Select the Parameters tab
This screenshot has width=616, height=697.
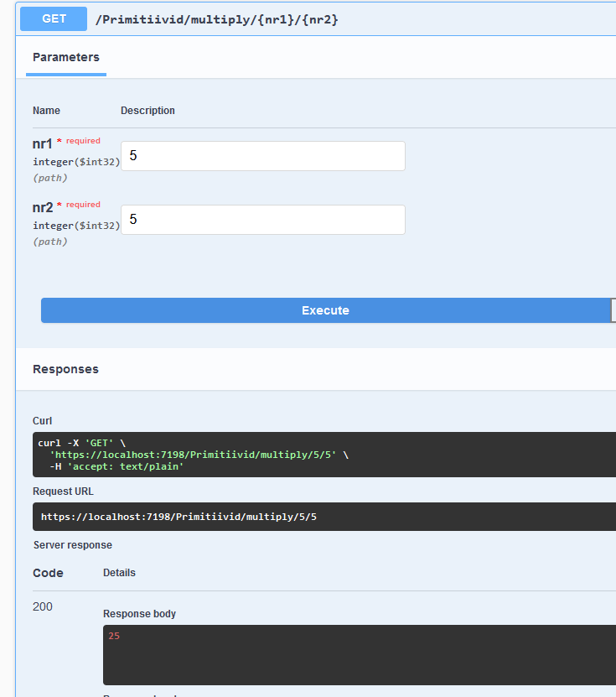[x=66, y=57]
